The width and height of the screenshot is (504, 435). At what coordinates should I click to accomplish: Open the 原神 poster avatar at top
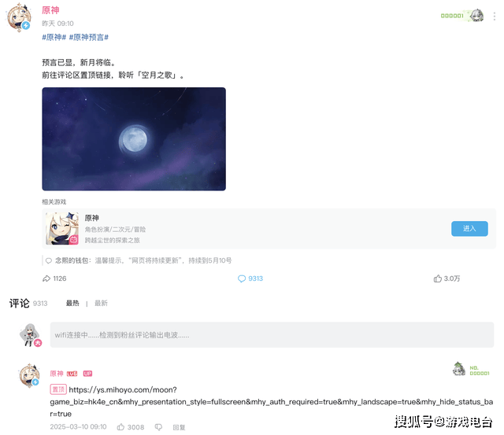tap(19, 18)
